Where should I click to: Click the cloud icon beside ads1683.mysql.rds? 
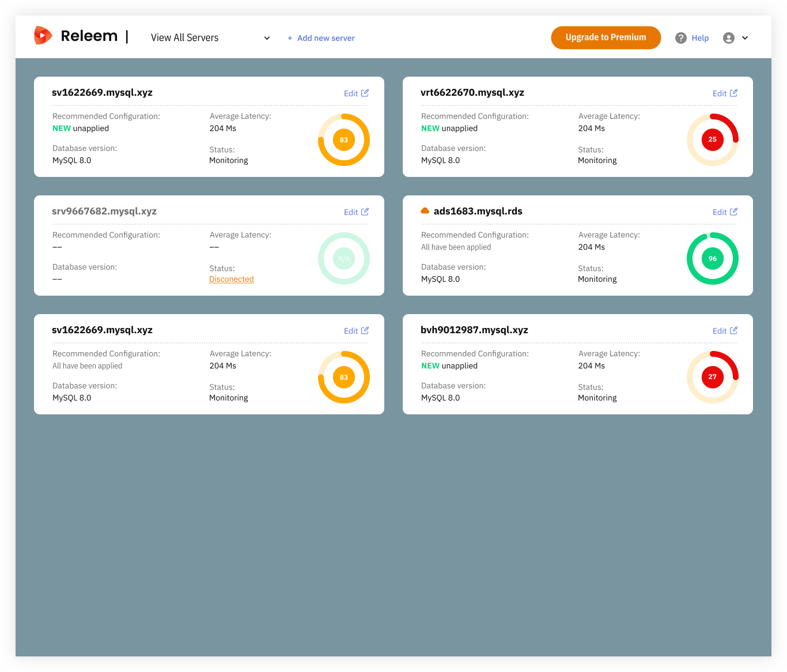click(x=425, y=210)
